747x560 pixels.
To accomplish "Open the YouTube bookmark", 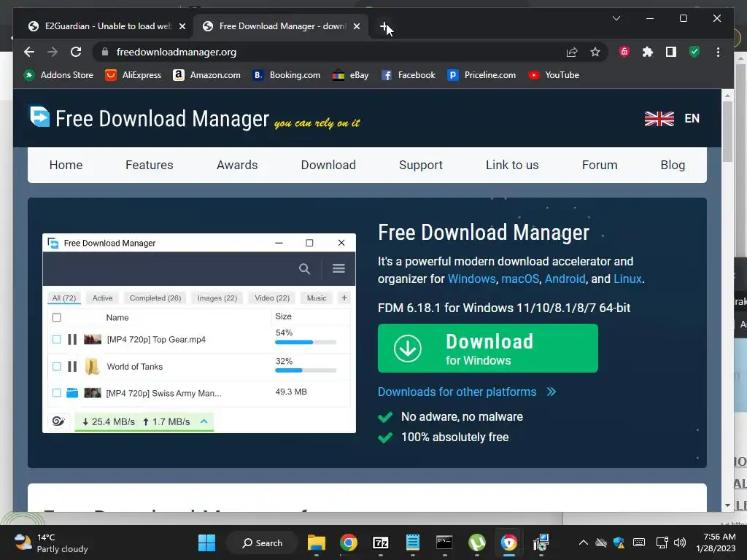I will (x=554, y=75).
